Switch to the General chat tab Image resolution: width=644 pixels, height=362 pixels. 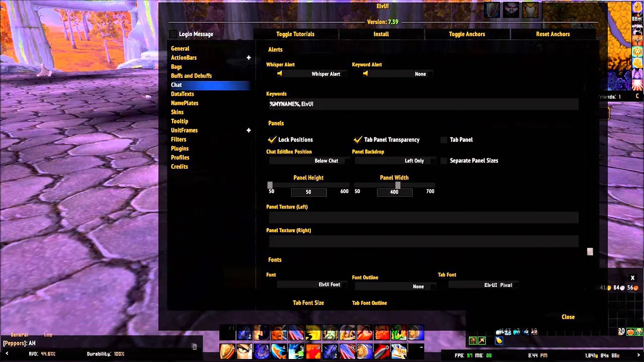[20, 335]
